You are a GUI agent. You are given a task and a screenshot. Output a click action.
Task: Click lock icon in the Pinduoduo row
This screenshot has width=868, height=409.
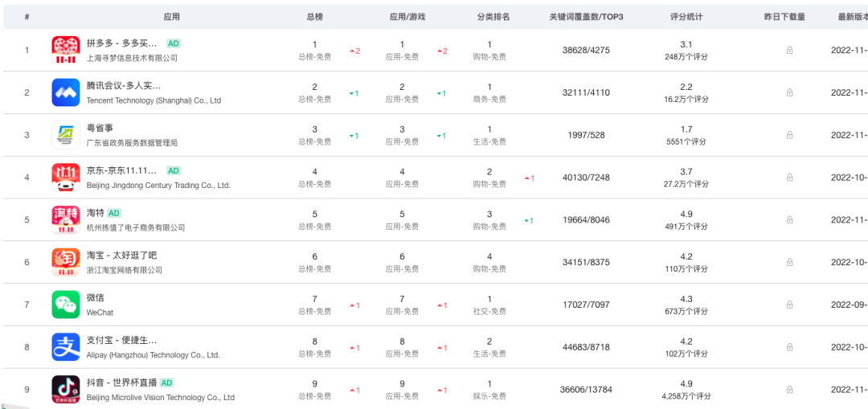(x=789, y=50)
